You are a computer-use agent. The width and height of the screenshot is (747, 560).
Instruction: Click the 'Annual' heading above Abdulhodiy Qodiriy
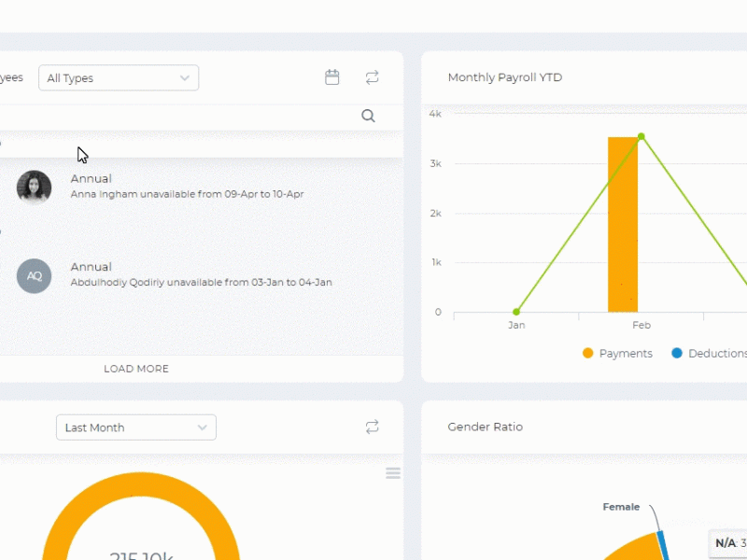[91, 267]
